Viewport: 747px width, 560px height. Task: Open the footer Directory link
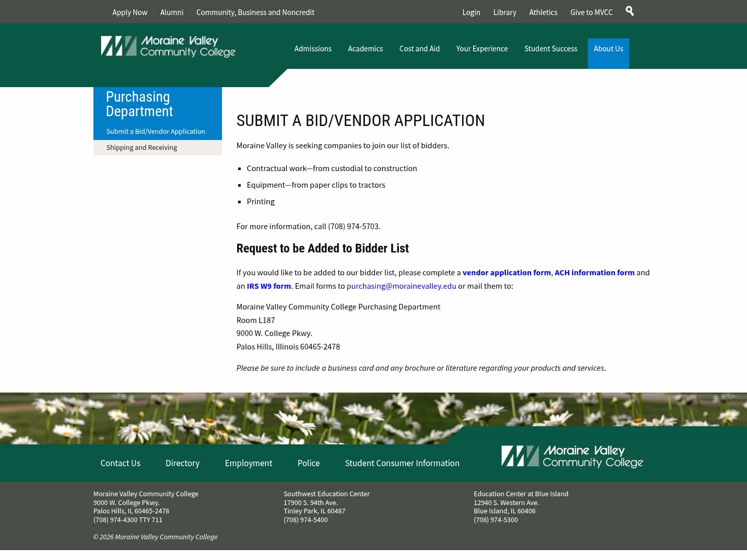coord(182,463)
